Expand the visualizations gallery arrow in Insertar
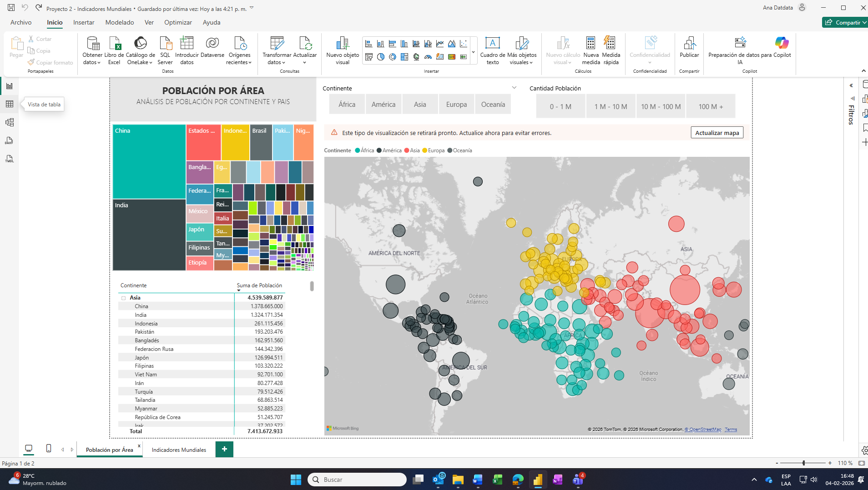Screen dimensions: 868x490 473,52
